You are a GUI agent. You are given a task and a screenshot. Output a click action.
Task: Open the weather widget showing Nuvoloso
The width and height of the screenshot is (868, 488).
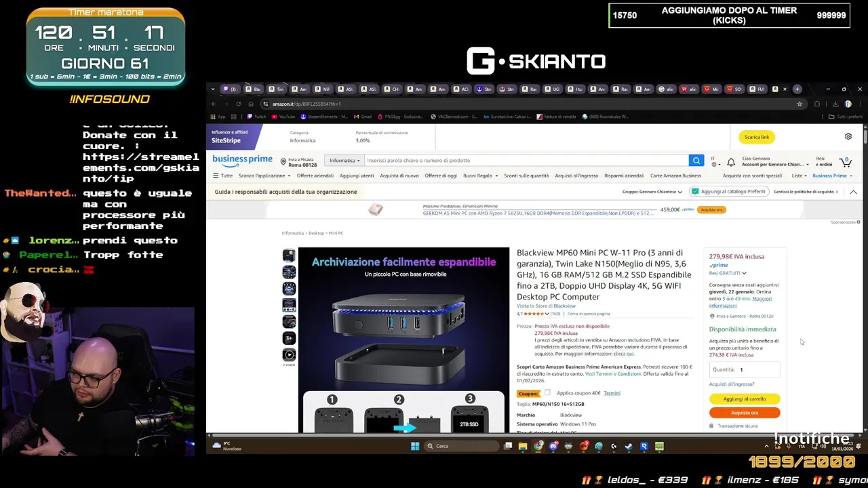coord(227,446)
